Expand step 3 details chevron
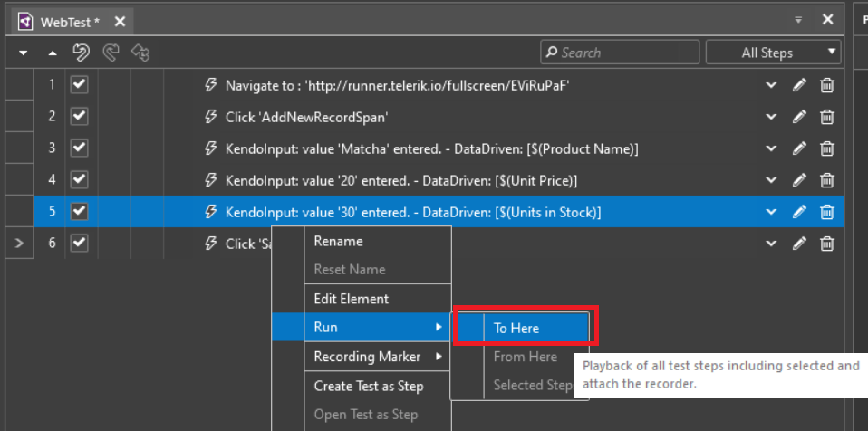The height and width of the screenshot is (431, 868). [x=771, y=148]
